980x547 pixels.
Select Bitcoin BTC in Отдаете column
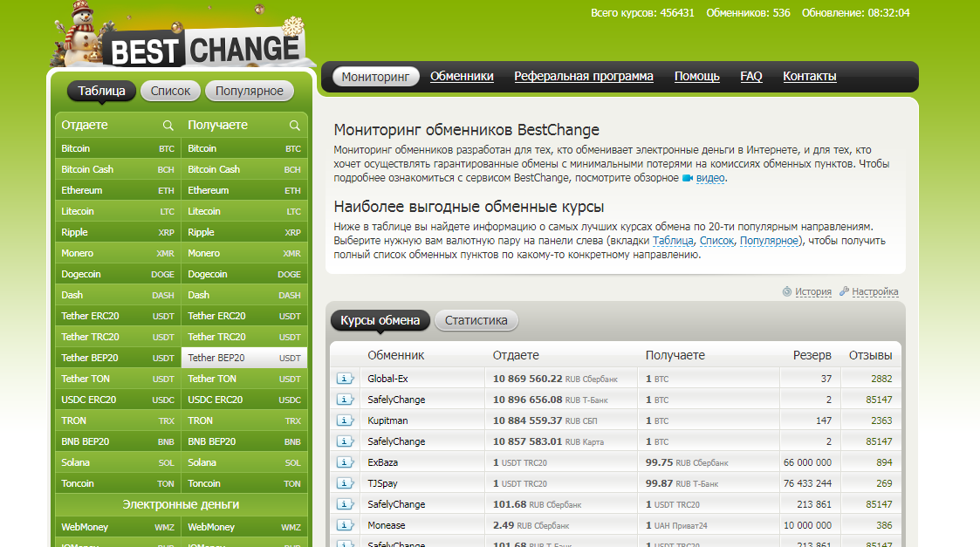click(x=118, y=149)
